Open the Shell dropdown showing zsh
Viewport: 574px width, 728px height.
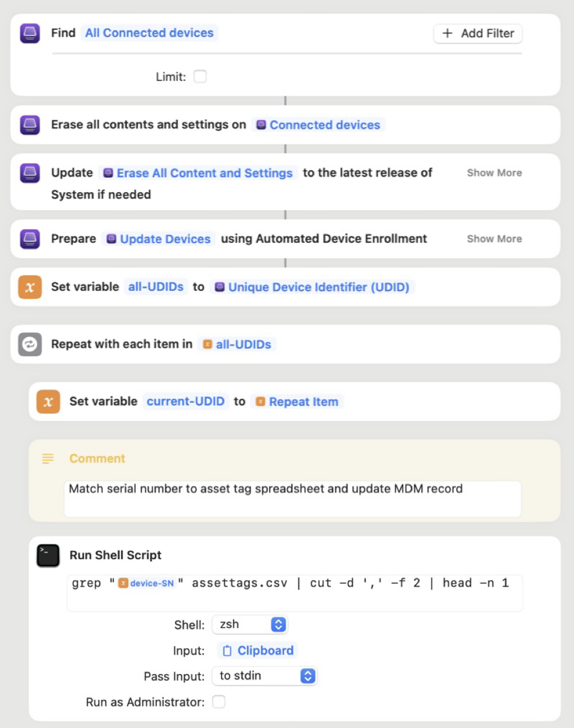coord(250,624)
